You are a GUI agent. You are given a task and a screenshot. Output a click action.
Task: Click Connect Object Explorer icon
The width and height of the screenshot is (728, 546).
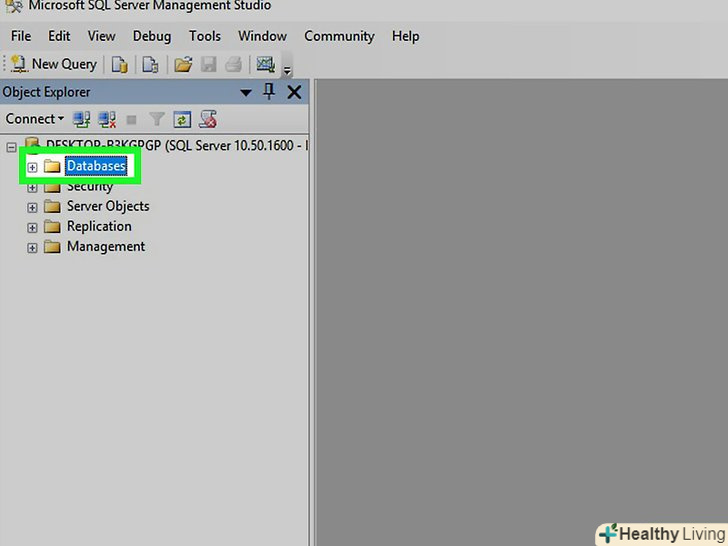pos(82,119)
